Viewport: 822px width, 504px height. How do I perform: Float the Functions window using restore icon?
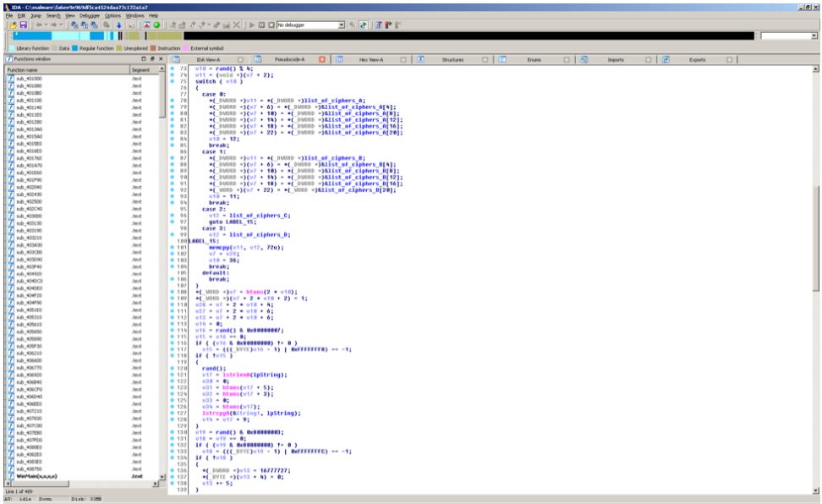(x=152, y=58)
